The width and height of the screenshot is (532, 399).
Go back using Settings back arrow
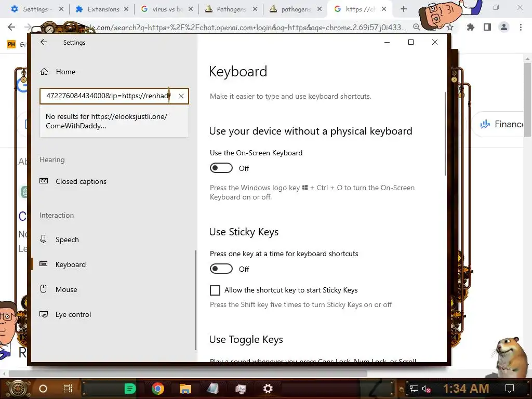(x=44, y=42)
